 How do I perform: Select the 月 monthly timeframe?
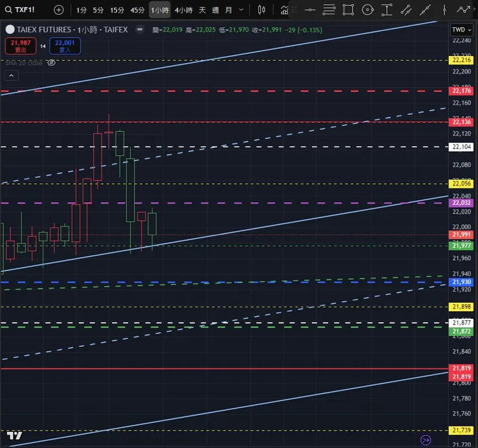(228, 10)
